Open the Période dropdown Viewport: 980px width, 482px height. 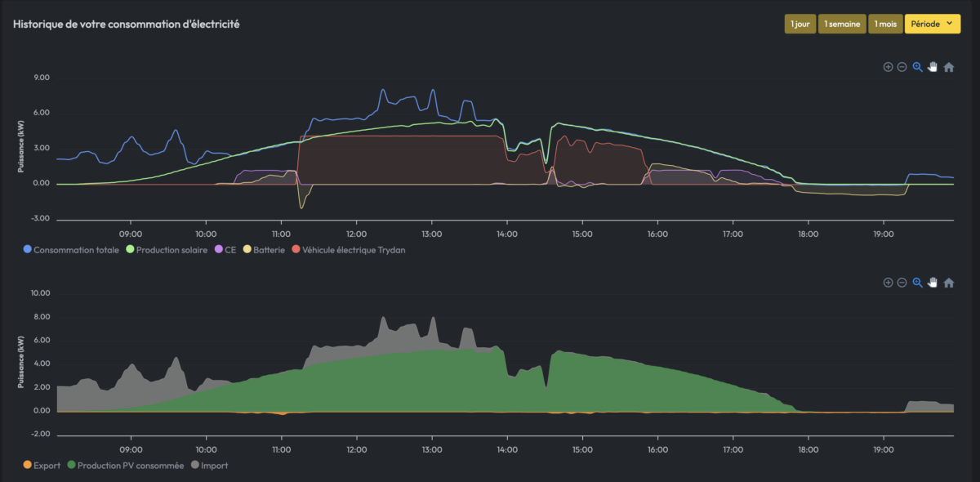click(933, 25)
